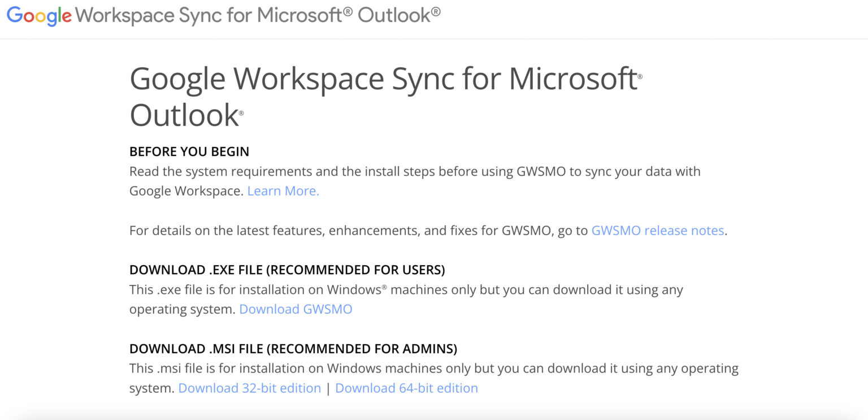The width and height of the screenshot is (868, 420).
Task: Click Download 32-bit edition link
Action: [x=250, y=388]
